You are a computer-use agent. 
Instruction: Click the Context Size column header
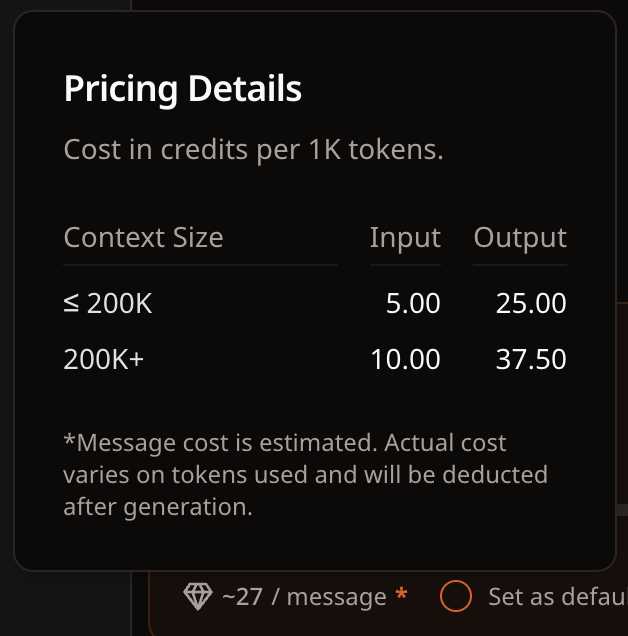pos(143,237)
